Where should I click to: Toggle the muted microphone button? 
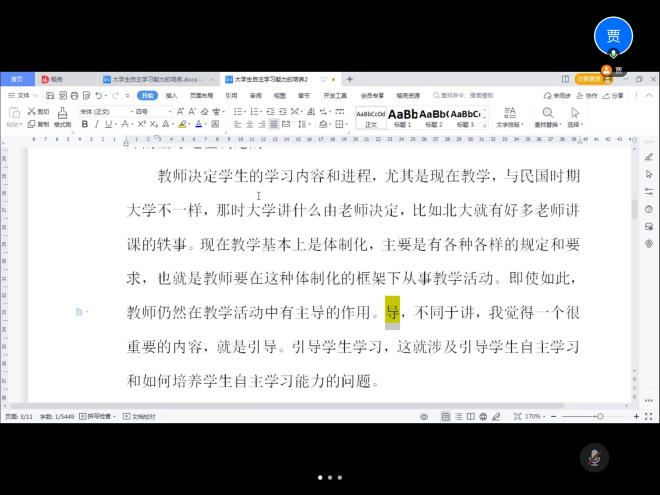594,457
